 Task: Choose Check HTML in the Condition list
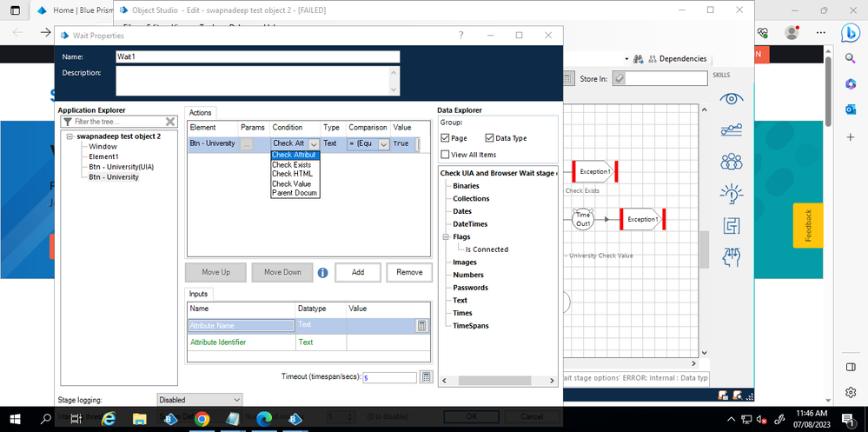pos(291,174)
